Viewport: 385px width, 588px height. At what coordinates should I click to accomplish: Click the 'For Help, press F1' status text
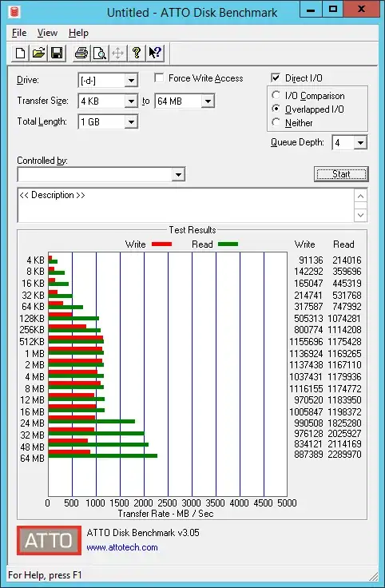45,575
